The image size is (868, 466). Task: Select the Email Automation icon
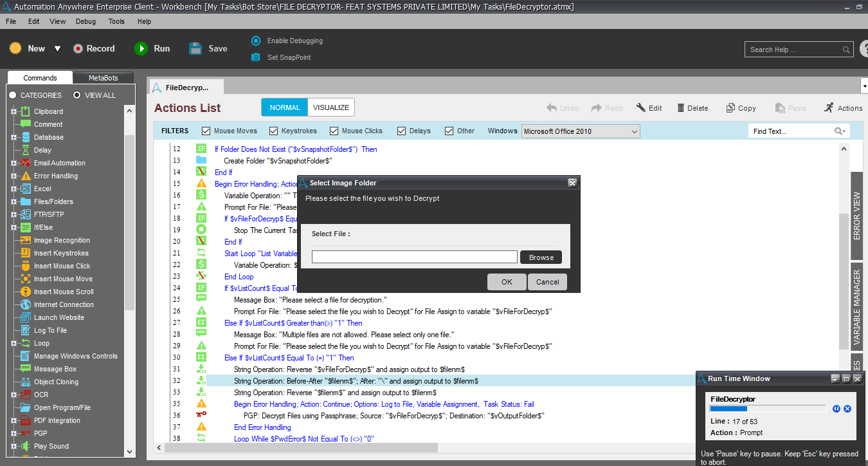[x=26, y=163]
